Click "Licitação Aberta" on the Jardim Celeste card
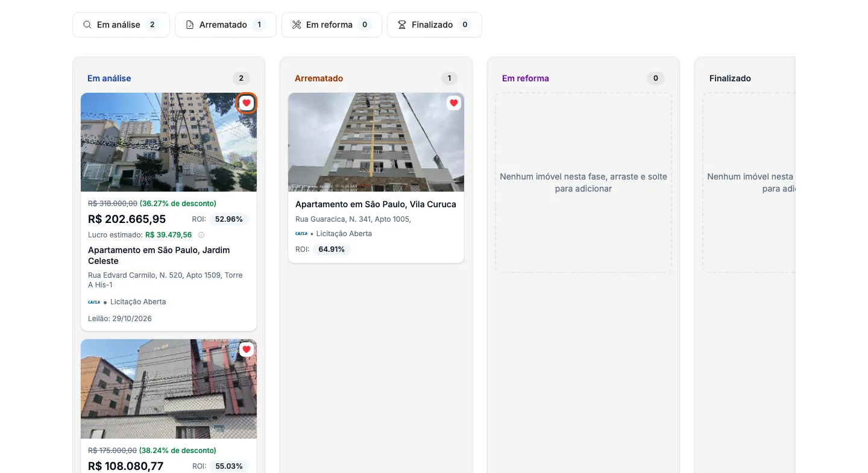The image size is (868, 473). [x=138, y=302]
